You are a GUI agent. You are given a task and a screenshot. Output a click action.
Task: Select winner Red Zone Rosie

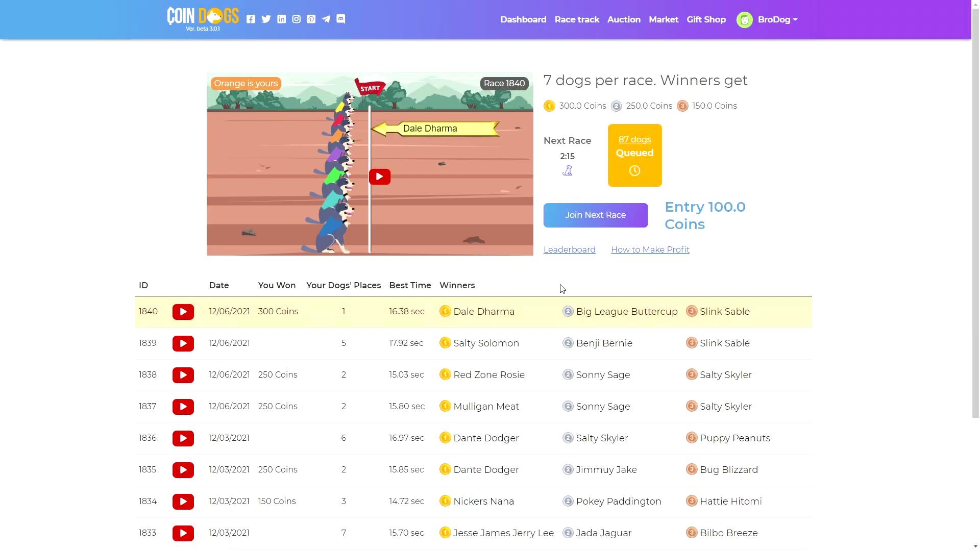(489, 375)
